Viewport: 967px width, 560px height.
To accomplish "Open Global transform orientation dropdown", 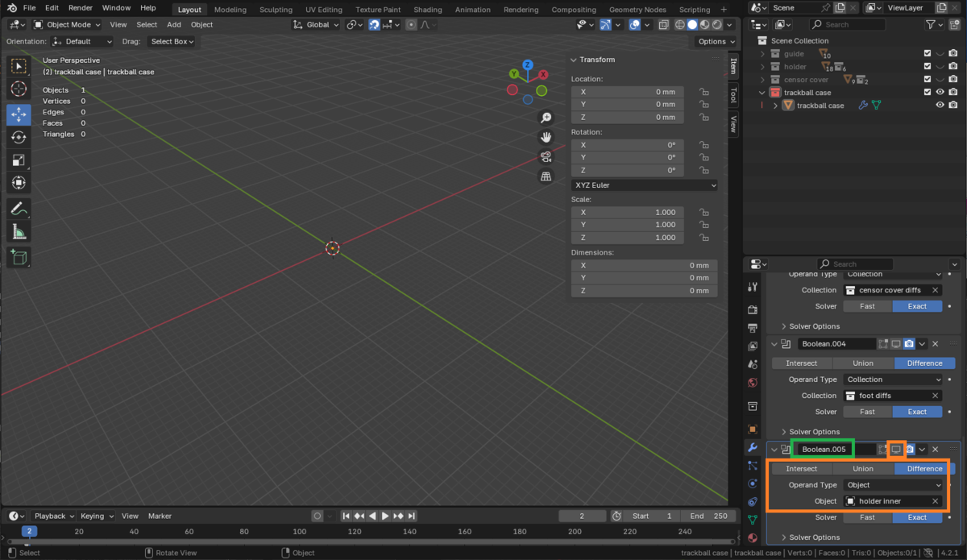I will [x=317, y=24].
